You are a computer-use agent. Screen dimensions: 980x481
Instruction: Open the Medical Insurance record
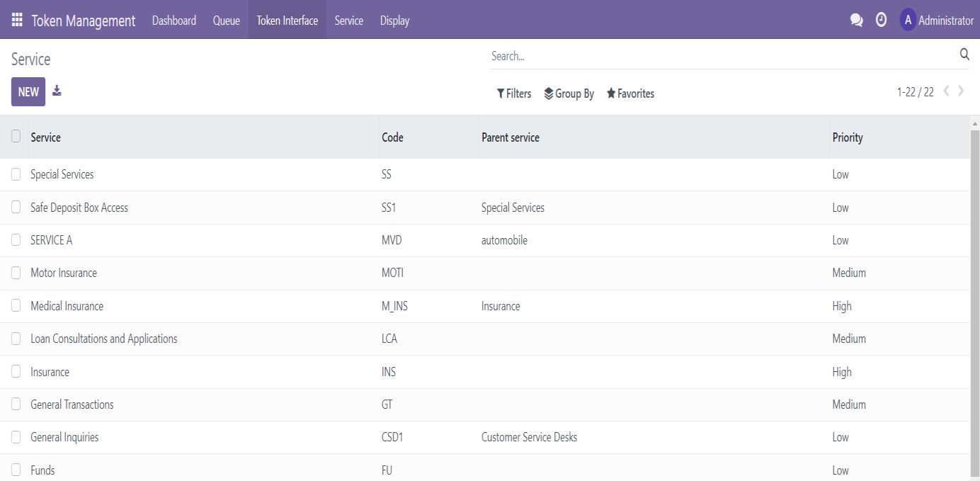67,306
